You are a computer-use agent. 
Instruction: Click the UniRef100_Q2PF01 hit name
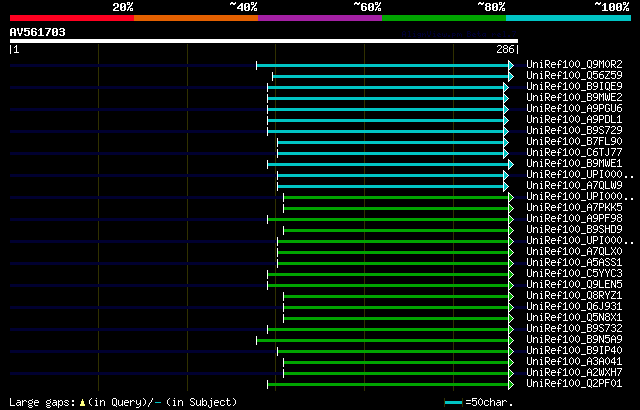click(x=574, y=384)
